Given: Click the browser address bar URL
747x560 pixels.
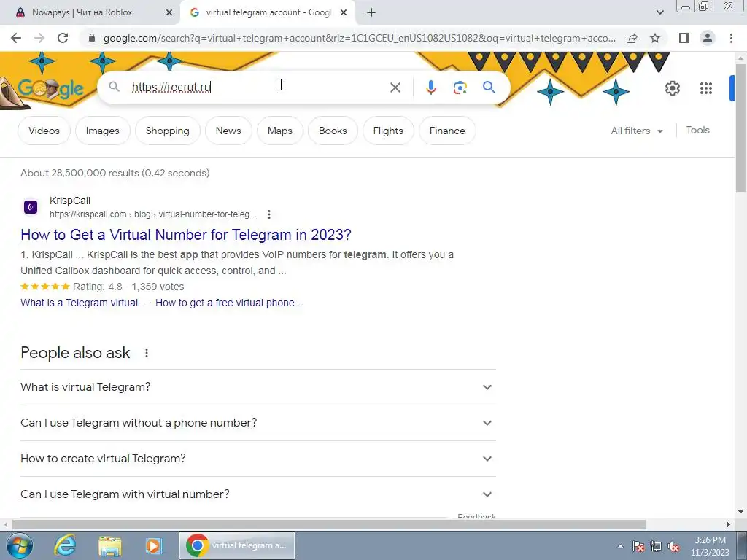Looking at the screenshot, I should 359,38.
